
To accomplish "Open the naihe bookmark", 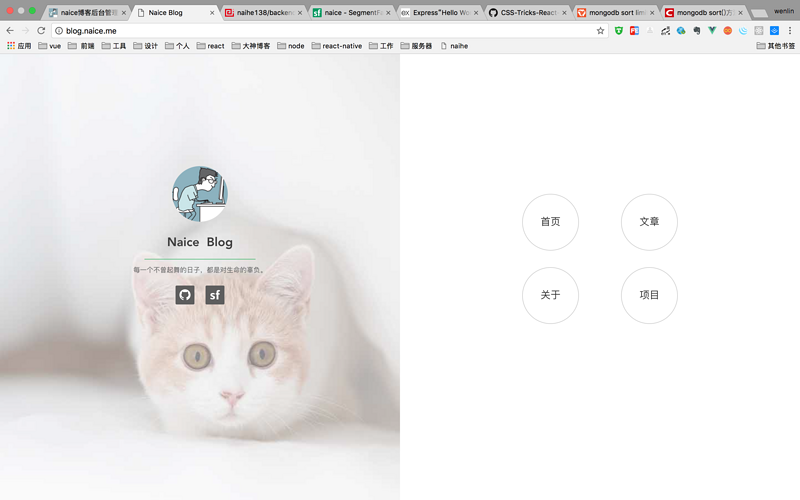I will point(454,46).
